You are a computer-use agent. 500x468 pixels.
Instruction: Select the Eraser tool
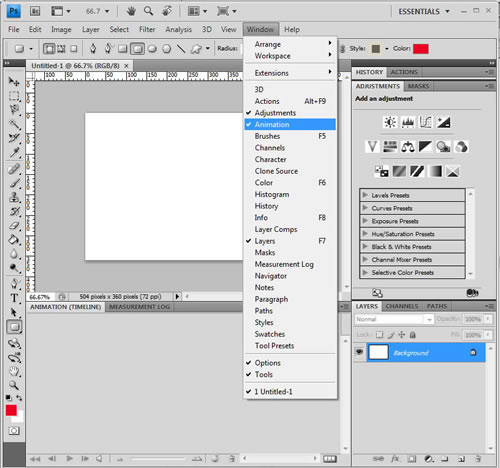coord(14,226)
